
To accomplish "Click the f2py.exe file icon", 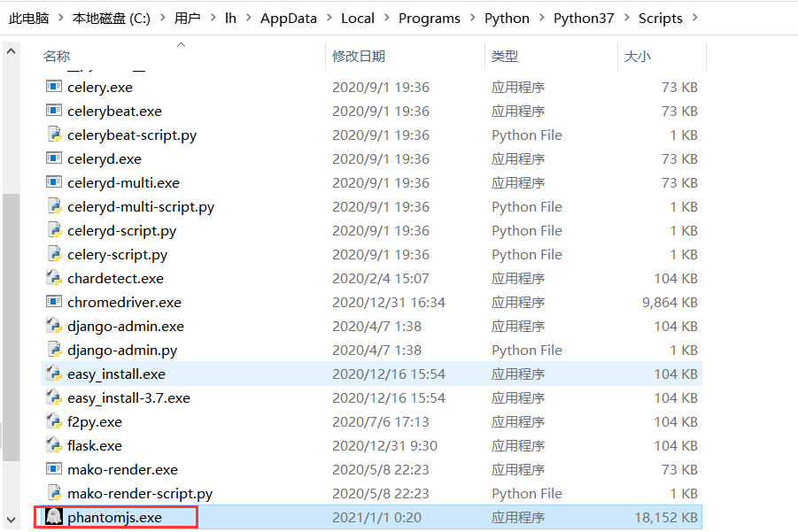I will click(x=54, y=421).
